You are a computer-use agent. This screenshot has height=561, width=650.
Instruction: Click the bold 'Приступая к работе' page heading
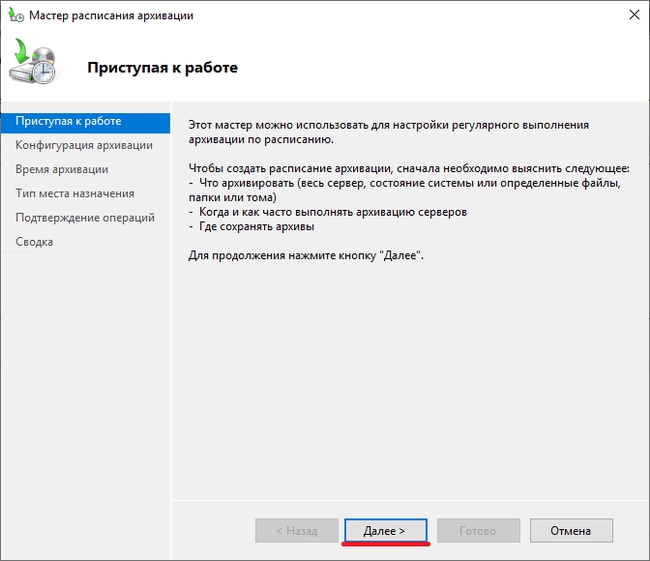[x=162, y=68]
